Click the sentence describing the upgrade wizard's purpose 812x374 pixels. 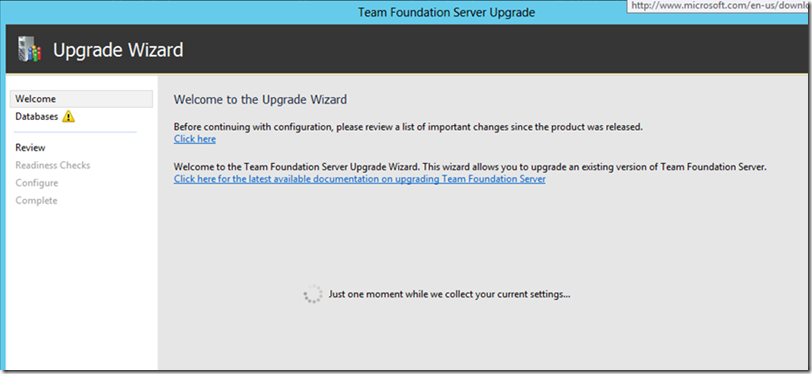coord(470,167)
